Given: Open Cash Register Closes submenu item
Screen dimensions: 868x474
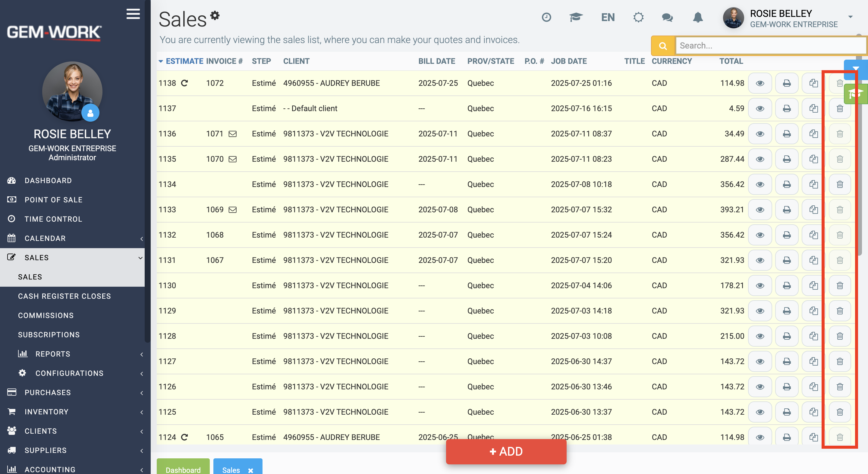Looking at the screenshot, I should (64, 296).
